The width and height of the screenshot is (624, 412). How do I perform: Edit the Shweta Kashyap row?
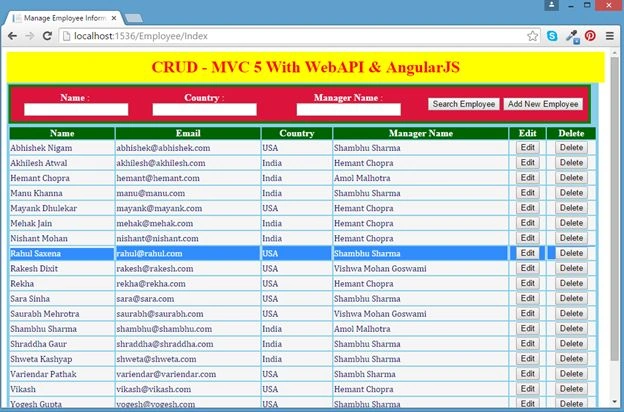click(x=528, y=359)
